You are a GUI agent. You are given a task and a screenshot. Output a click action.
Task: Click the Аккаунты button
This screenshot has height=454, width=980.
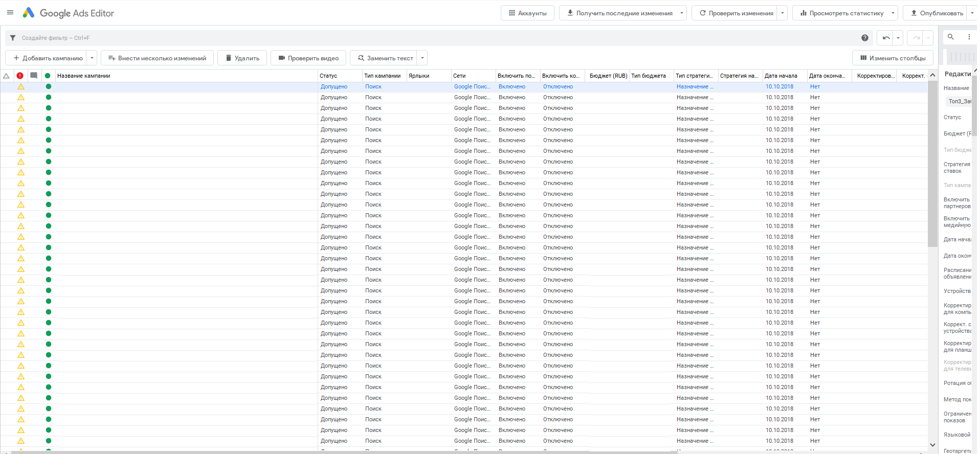tap(527, 13)
